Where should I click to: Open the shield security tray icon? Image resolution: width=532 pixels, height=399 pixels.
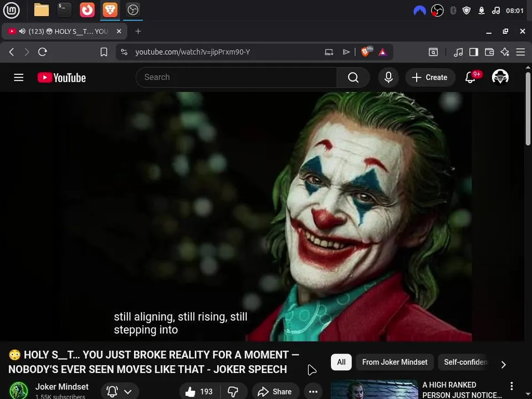tap(467, 11)
